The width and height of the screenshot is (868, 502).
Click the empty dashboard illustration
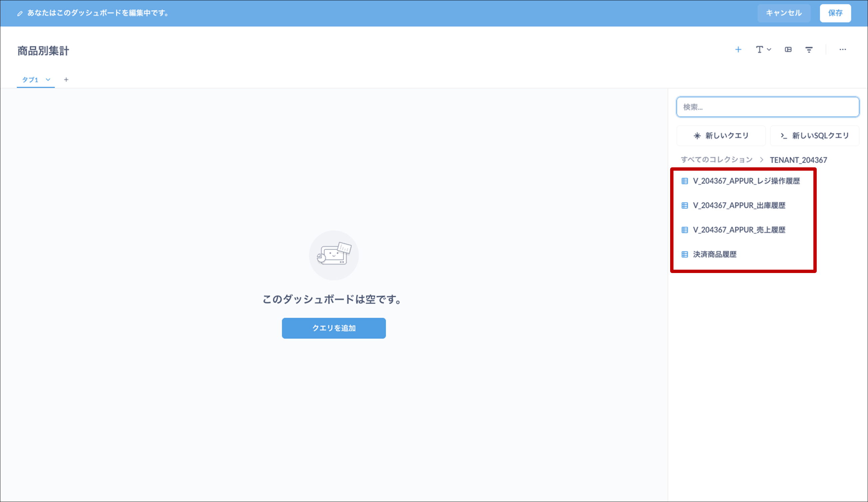pyautogui.click(x=334, y=255)
